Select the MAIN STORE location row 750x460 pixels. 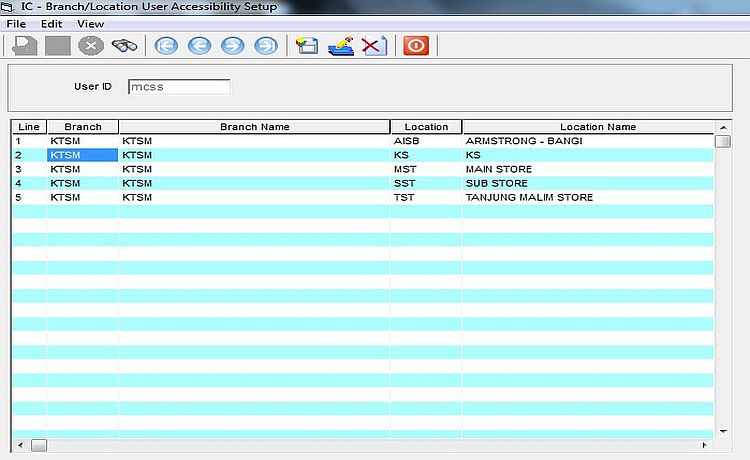[498, 169]
